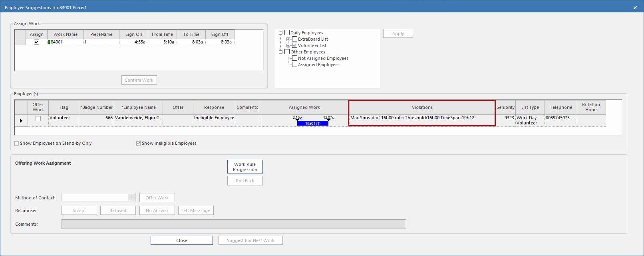
Task: Expand the Volunteer List node
Action: tap(288, 45)
